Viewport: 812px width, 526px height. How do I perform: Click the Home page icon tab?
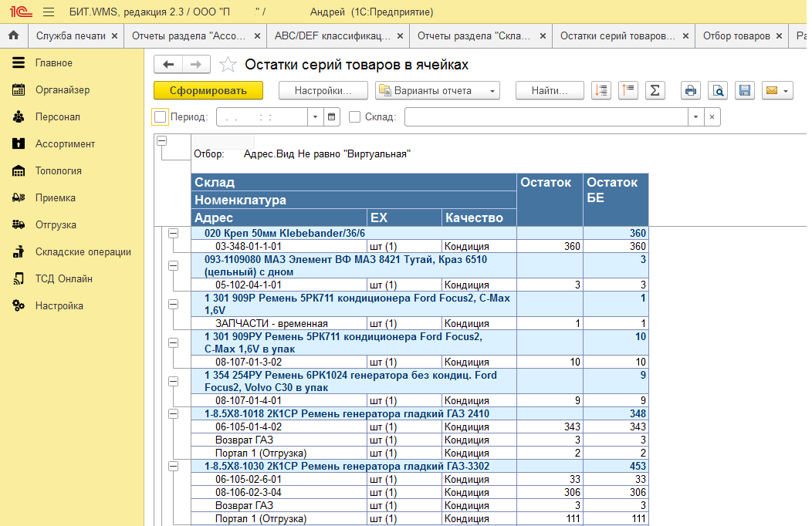tap(13, 35)
